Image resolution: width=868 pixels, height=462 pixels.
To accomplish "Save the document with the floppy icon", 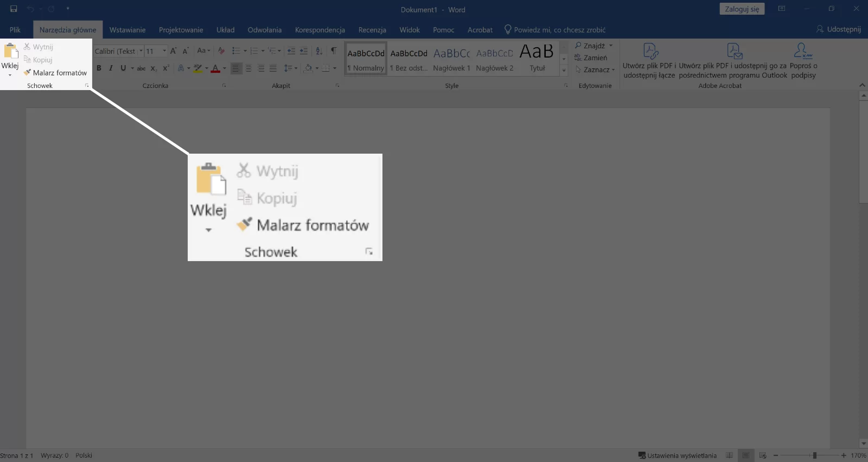I will (14, 9).
